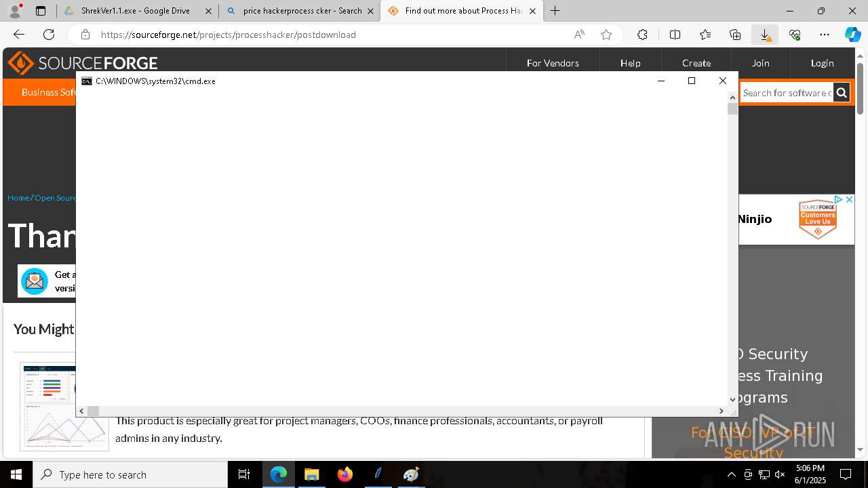Open Task View from the taskbar
The height and width of the screenshot is (488, 868).
click(x=244, y=474)
